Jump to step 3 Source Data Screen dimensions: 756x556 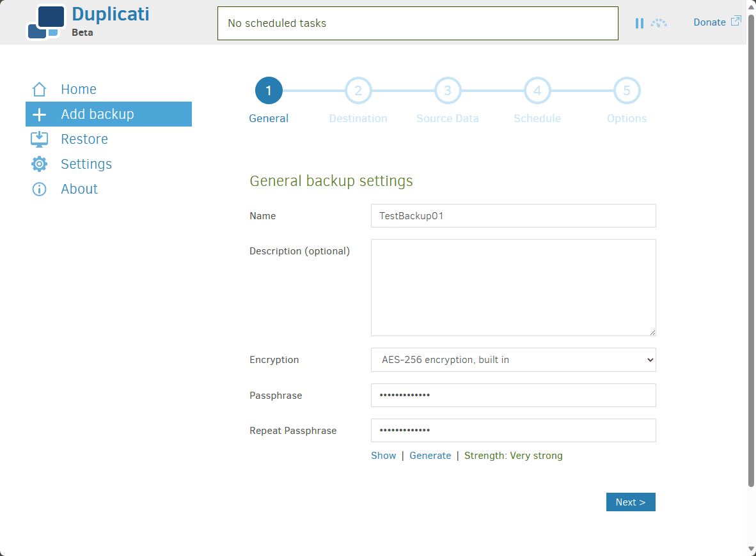pyautogui.click(x=448, y=91)
